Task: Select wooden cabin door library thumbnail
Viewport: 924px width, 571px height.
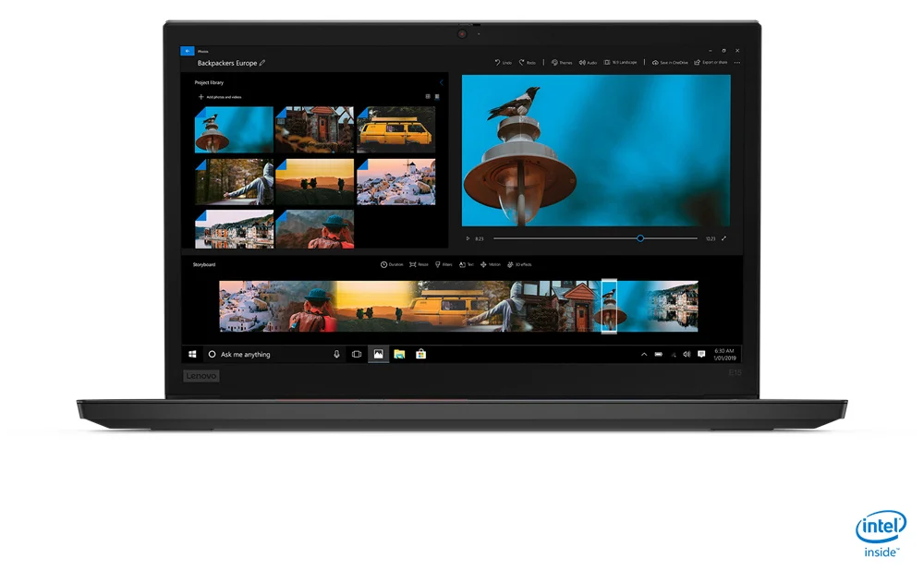Action: tap(315, 129)
